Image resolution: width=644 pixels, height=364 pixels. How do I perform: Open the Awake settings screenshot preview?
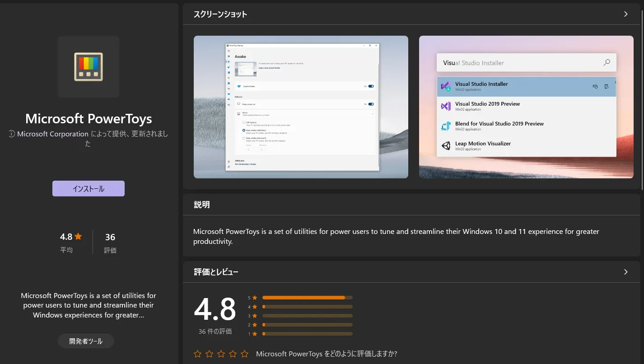301,107
